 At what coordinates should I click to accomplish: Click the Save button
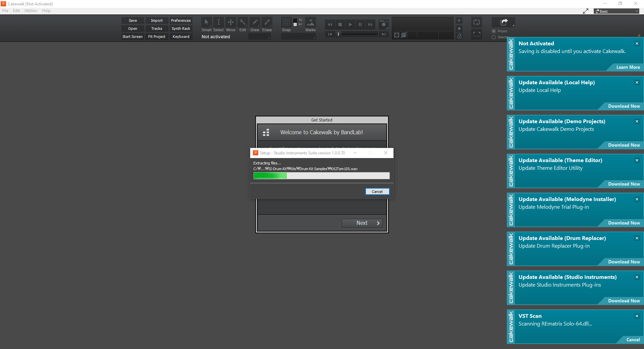(133, 20)
